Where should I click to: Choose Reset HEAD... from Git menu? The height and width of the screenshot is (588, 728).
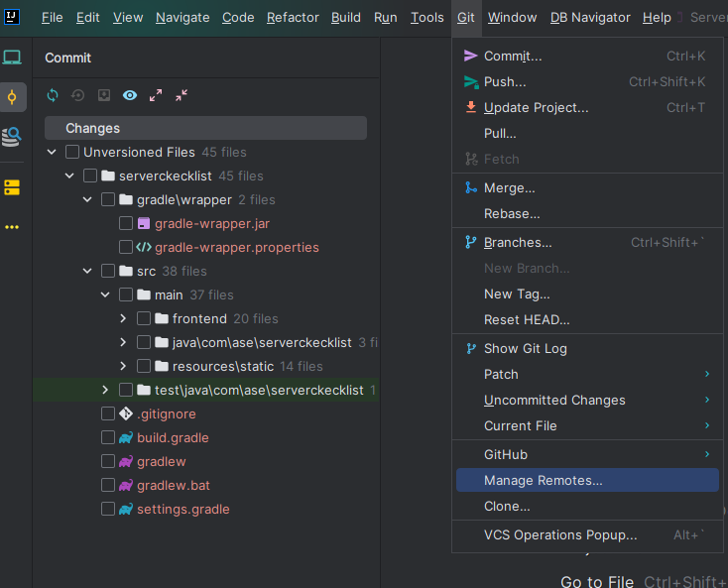click(x=587, y=319)
